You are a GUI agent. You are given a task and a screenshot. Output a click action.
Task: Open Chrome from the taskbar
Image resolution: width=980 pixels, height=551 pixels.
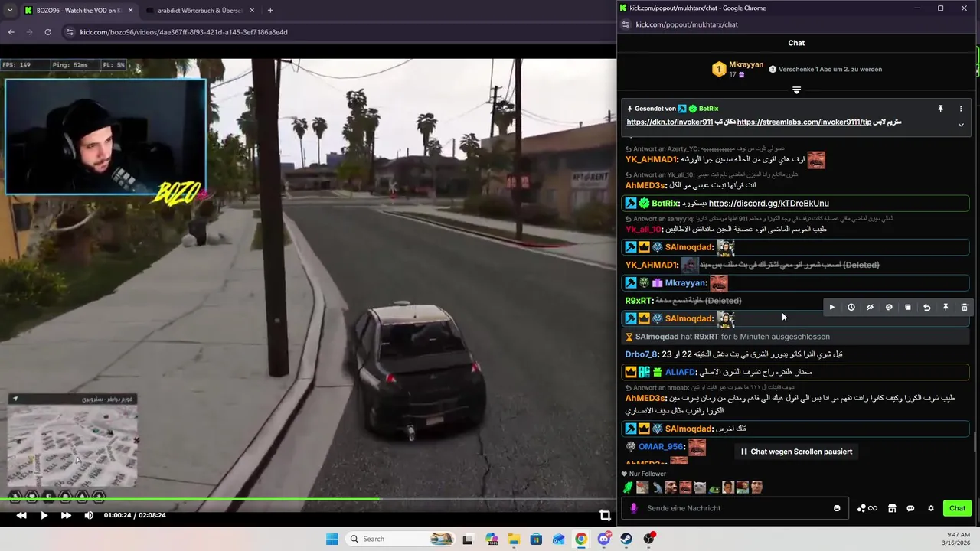581,539
